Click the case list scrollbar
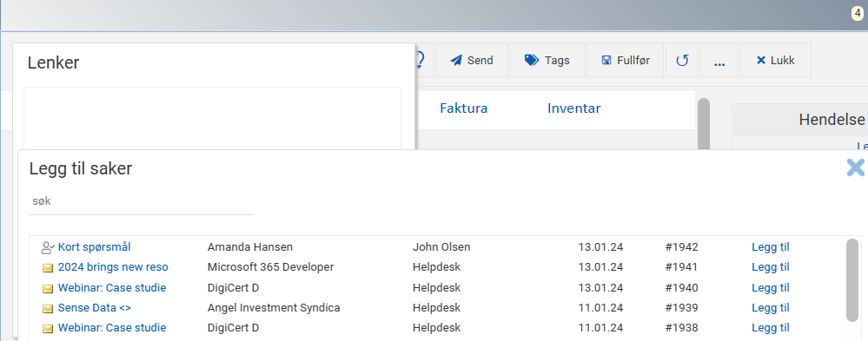 [x=852, y=279]
